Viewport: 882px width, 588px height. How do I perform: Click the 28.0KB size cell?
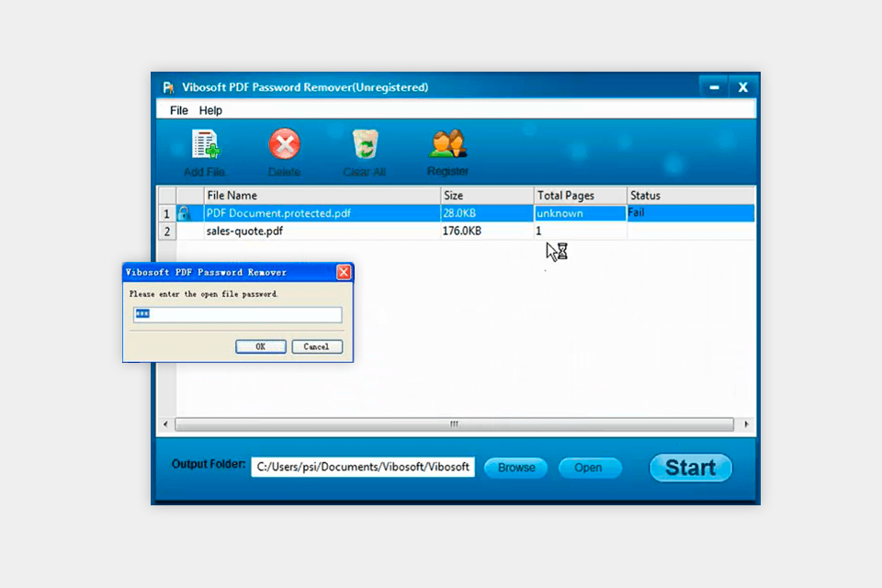487,213
